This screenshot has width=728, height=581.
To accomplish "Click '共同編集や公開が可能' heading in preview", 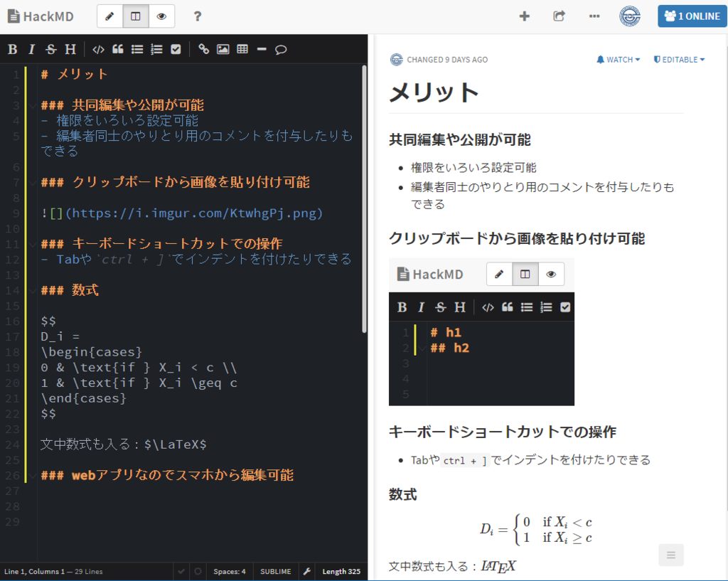I will 460,140.
